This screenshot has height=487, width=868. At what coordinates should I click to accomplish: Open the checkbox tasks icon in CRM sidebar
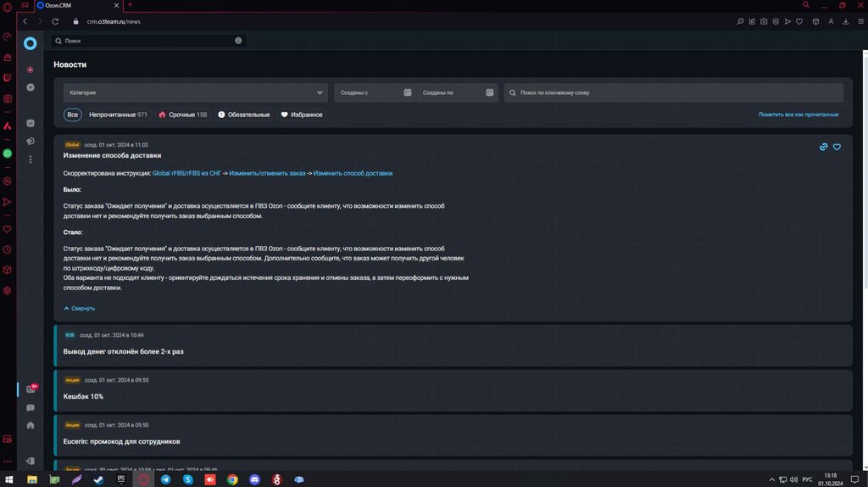click(31, 123)
